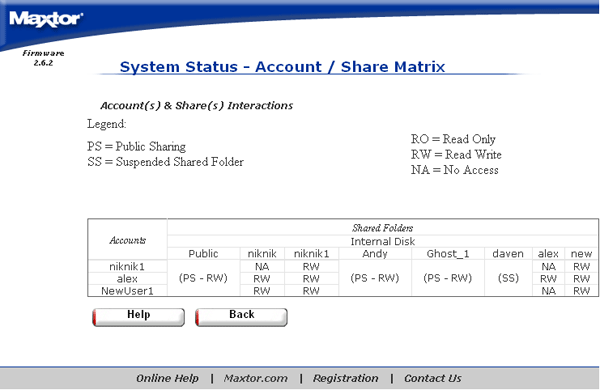Click the Public column header

click(203, 254)
